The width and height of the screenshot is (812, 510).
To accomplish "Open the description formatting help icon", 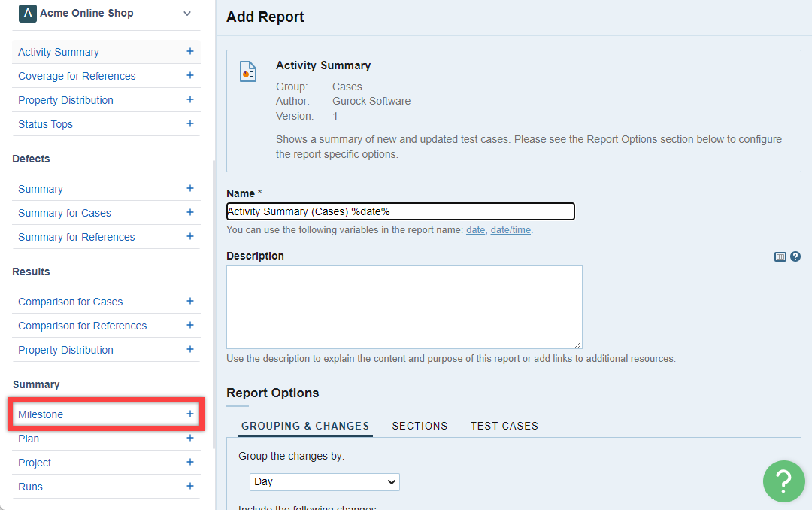I will coord(795,257).
